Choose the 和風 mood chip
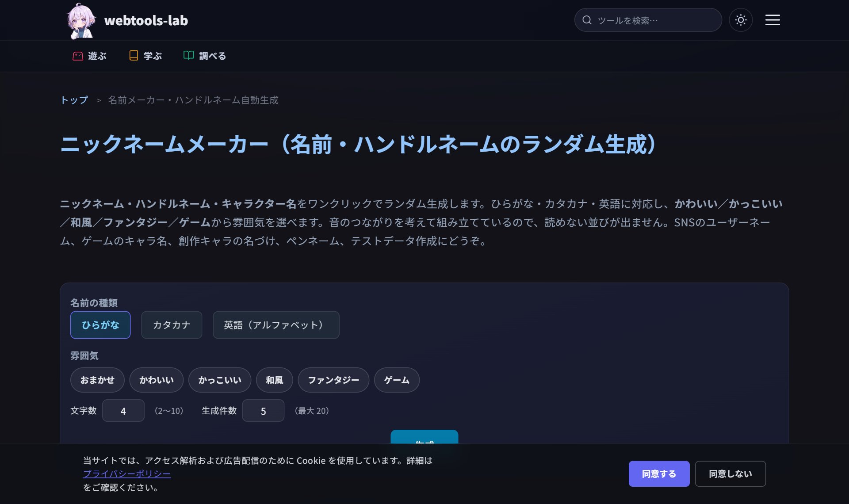 (x=275, y=380)
